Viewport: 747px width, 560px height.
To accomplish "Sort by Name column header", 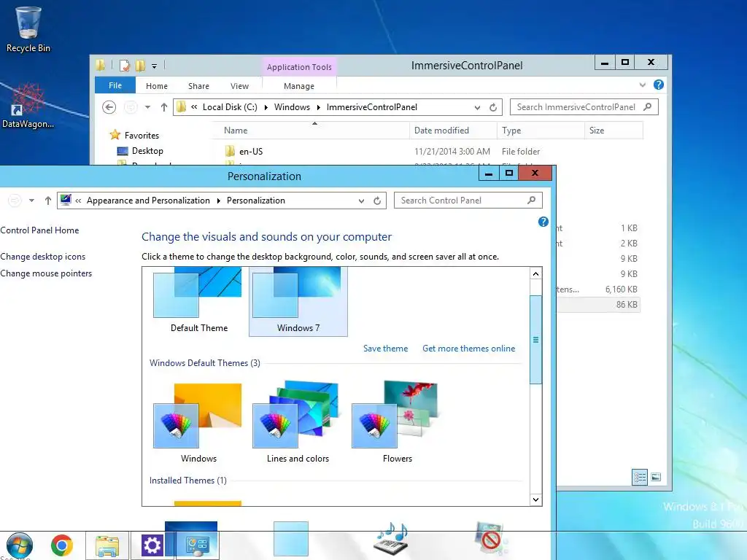I will (314, 131).
